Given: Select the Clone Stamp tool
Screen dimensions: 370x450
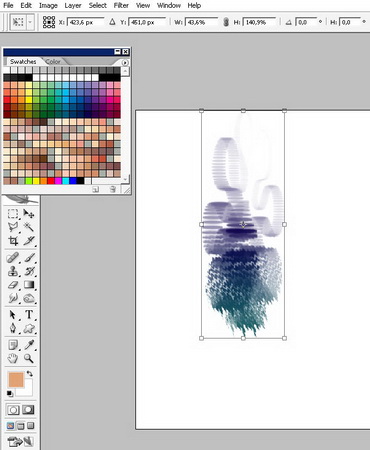Looking at the screenshot, I should pos(13,271).
